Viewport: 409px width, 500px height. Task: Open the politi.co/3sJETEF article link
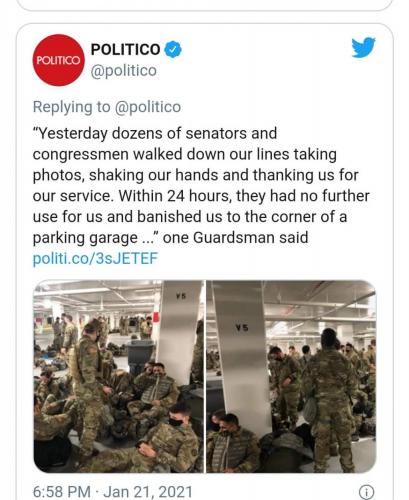tap(95, 258)
